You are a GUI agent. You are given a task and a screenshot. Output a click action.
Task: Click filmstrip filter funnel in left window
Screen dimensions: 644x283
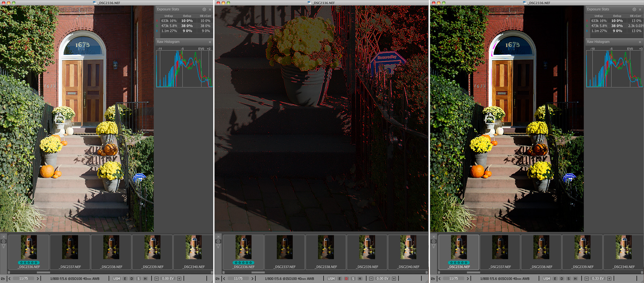tap(4, 246)
